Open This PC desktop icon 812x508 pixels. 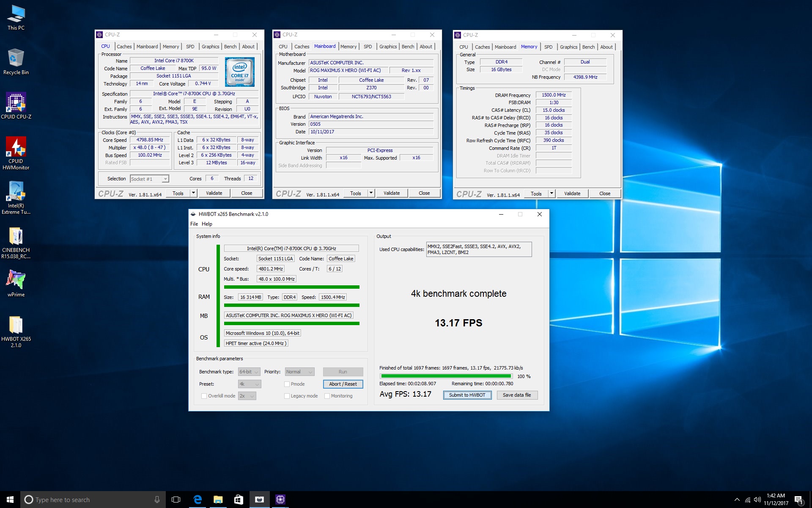pos(16,17)
